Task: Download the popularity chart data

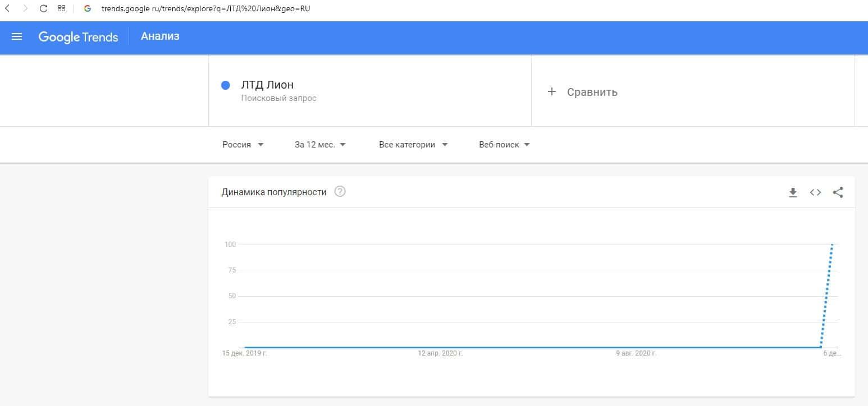Action: 793,192
